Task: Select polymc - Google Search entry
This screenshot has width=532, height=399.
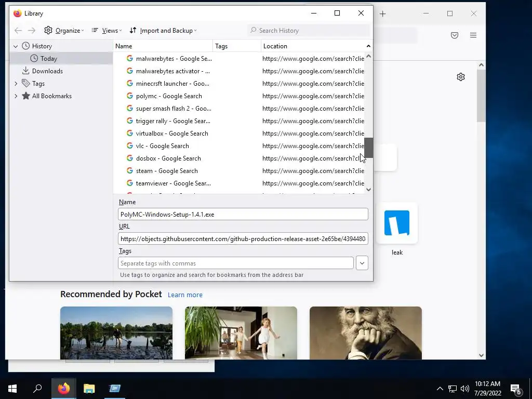Action: (x=239, y=96)
